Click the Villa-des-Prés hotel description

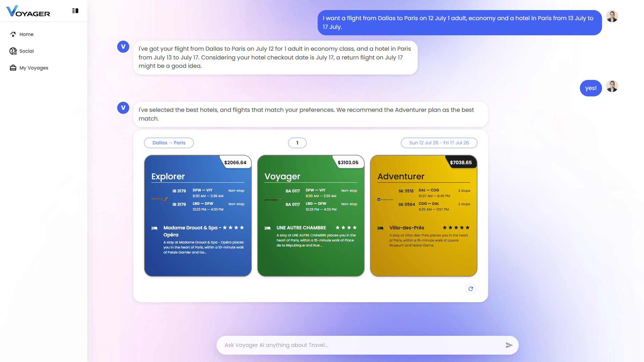point(429,240)
